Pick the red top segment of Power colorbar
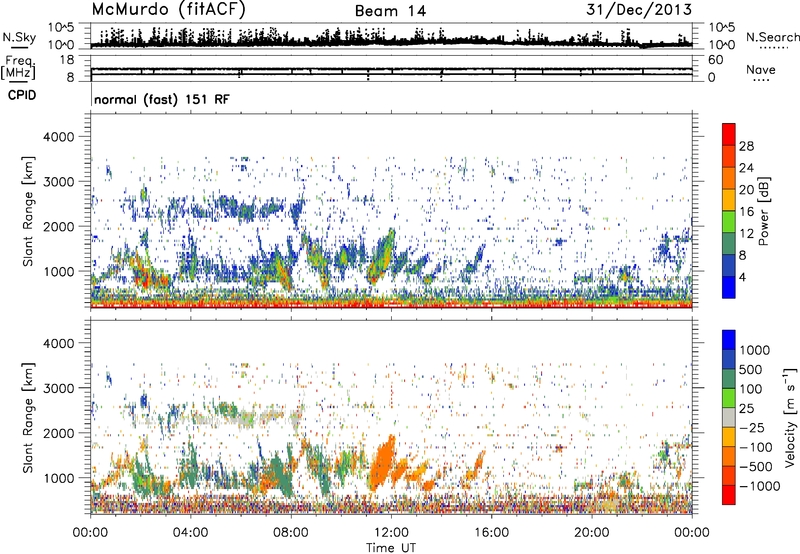This screenshot has height=554, width=800. click(x=728, y=134)
